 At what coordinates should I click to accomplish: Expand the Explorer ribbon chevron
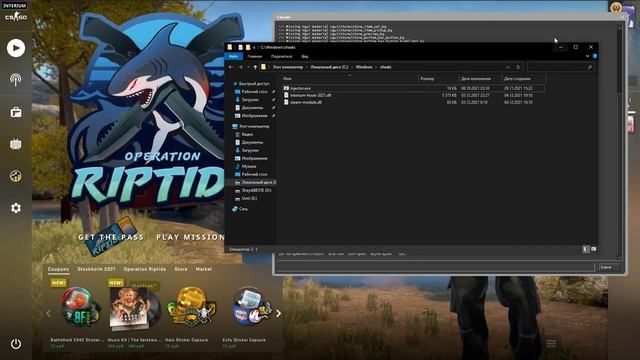[x=587, y=56]
